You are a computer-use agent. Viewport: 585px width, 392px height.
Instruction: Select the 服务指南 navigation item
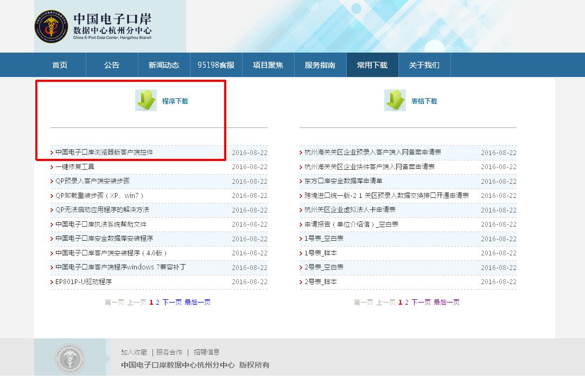point(320,65)
